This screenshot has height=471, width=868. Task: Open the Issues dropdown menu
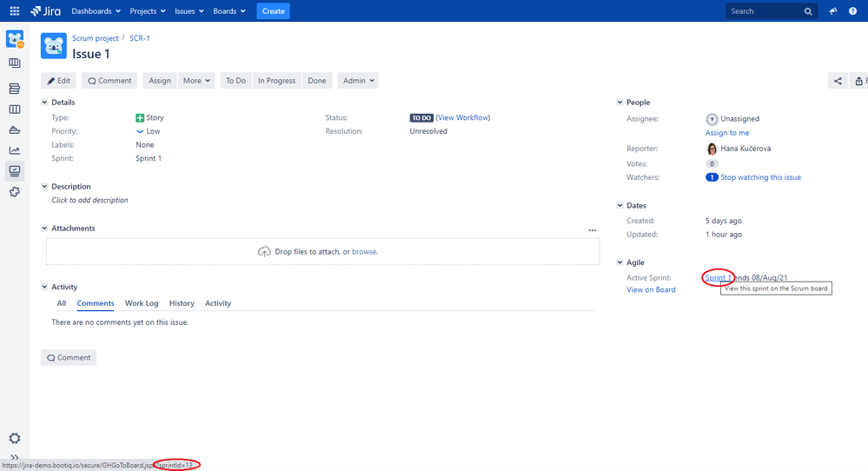[189, 11]
